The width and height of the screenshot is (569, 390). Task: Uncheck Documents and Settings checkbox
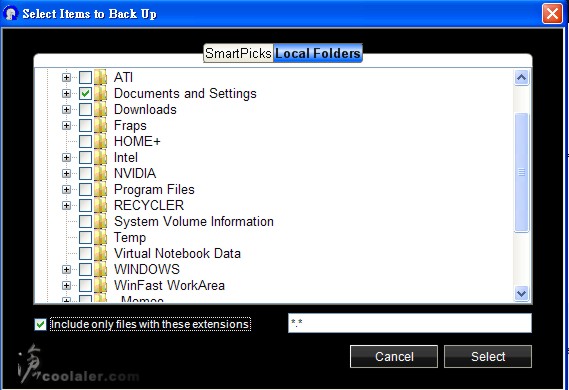[x=85, y=93]
